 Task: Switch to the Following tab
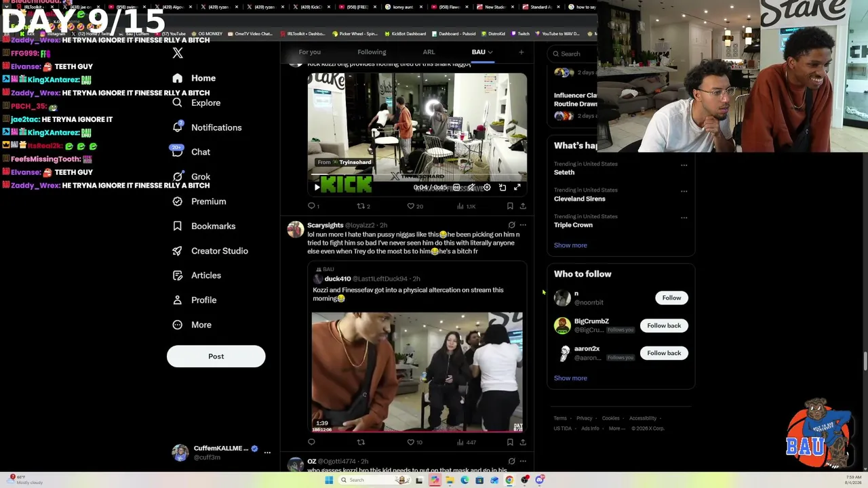coord(372,52)
